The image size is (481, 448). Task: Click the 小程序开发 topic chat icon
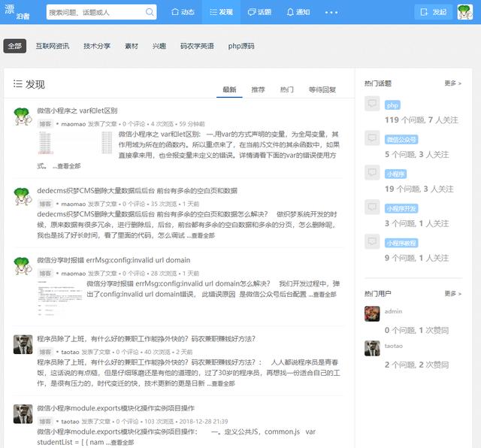point(372,207)
